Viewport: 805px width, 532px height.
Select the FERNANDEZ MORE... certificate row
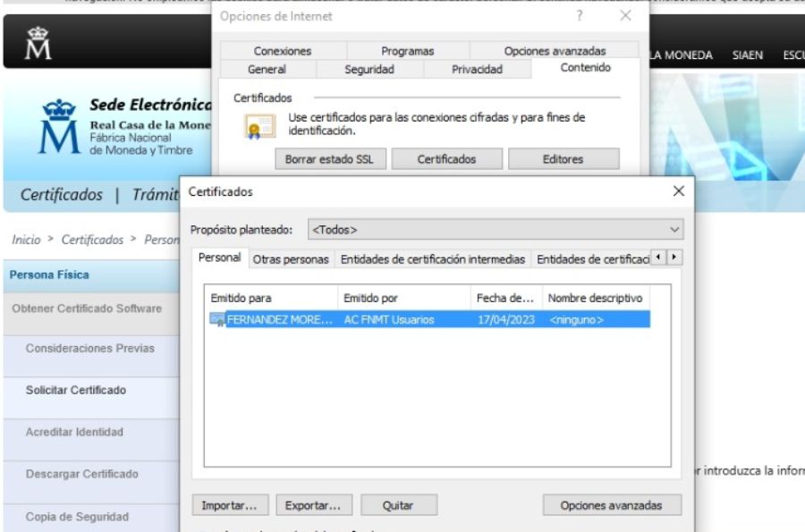[x=429, y=319]
